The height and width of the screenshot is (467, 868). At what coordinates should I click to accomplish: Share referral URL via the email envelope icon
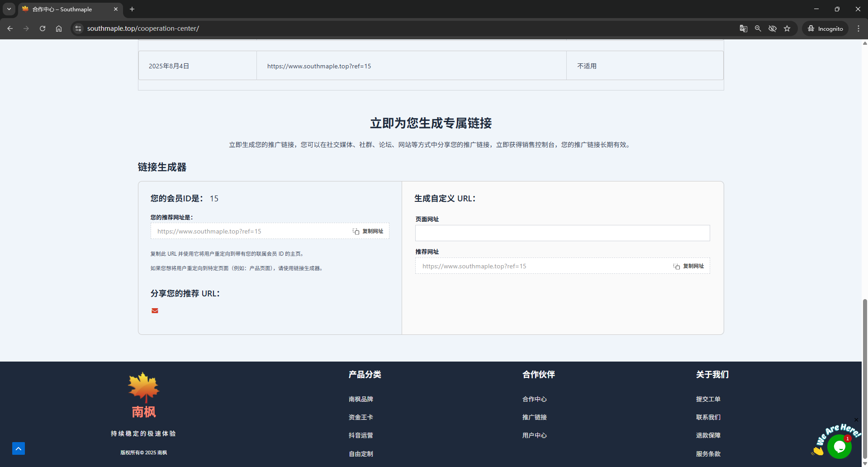pos(155,310)
